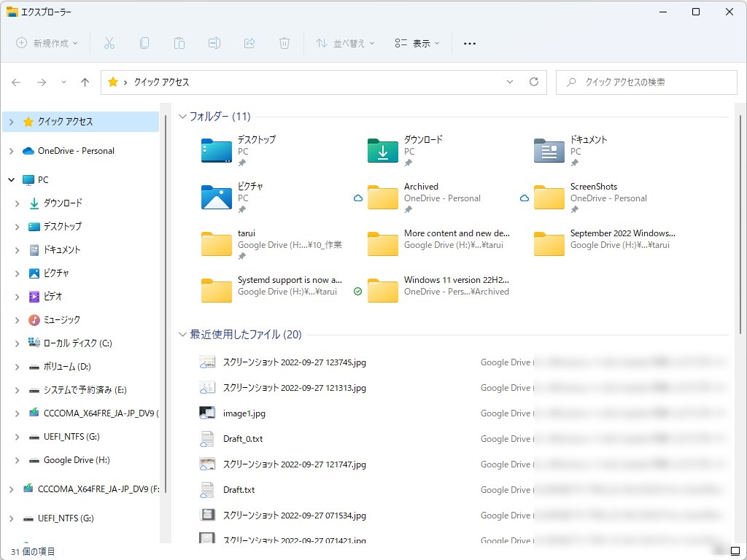Click the star icon in address bar
747x560 pixels.
(x=113, y=82)
